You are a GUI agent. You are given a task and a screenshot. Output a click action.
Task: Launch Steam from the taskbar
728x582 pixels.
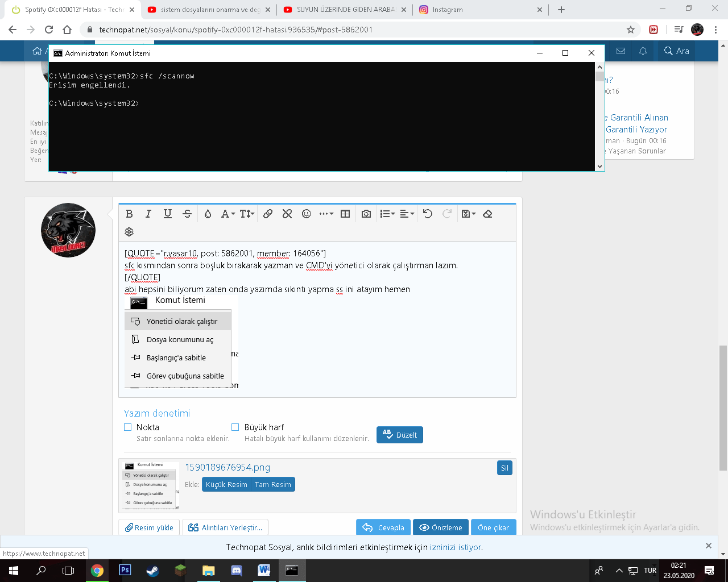152,570
